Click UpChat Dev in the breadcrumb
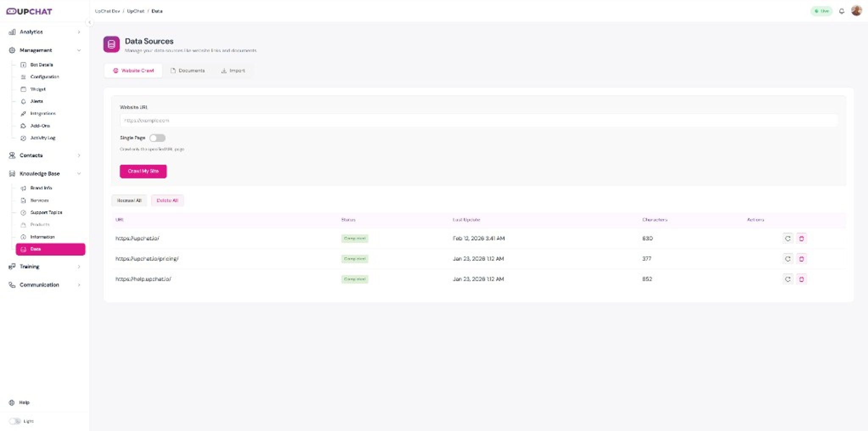The height and width of the screenshot is (431, 868). click(107, 11)
